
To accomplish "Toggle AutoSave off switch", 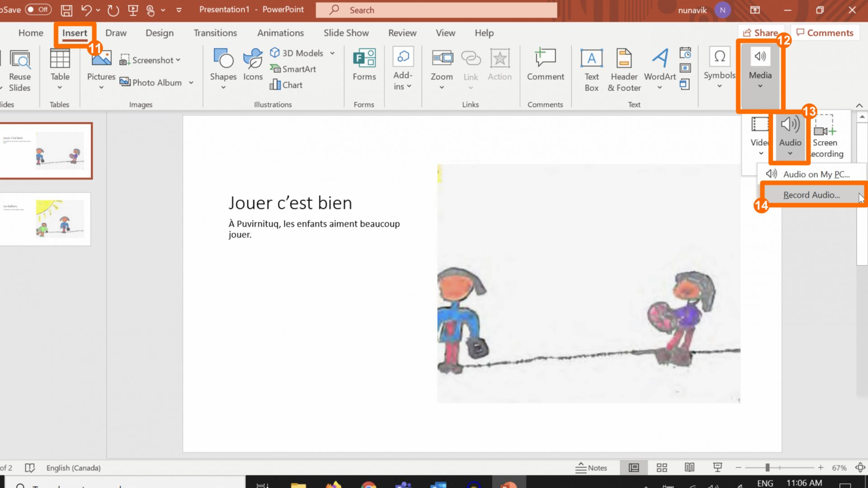I will pos(38,9).
